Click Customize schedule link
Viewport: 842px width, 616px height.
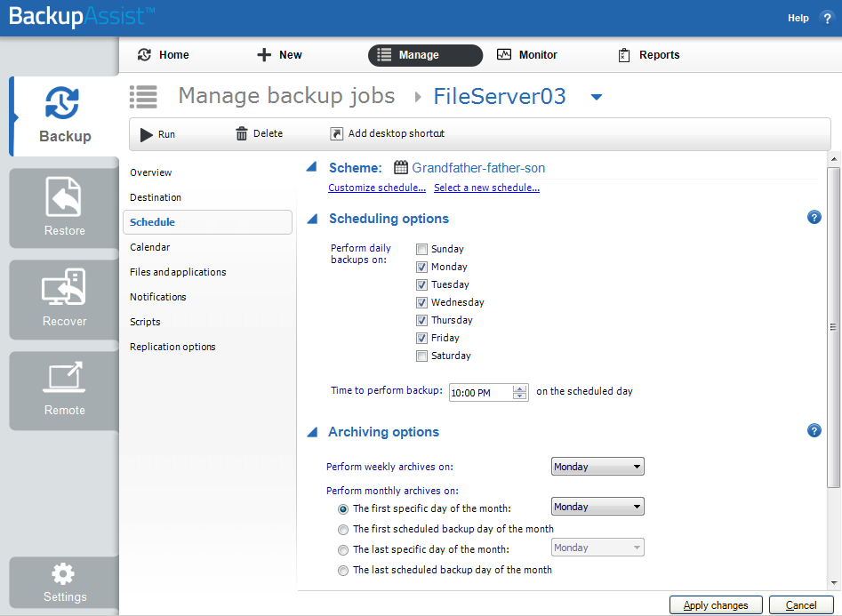(377, 188)
